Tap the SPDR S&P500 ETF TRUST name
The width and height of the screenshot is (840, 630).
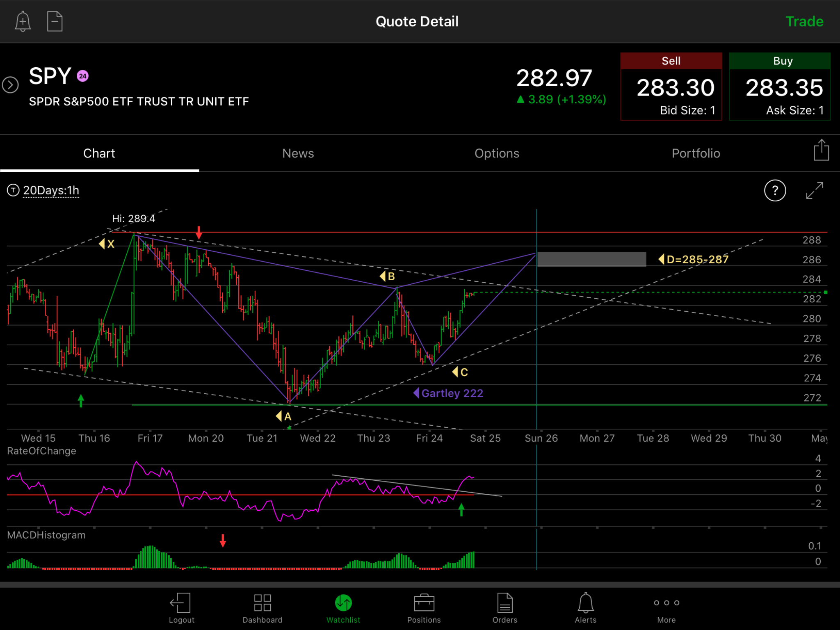coord(139,101)
